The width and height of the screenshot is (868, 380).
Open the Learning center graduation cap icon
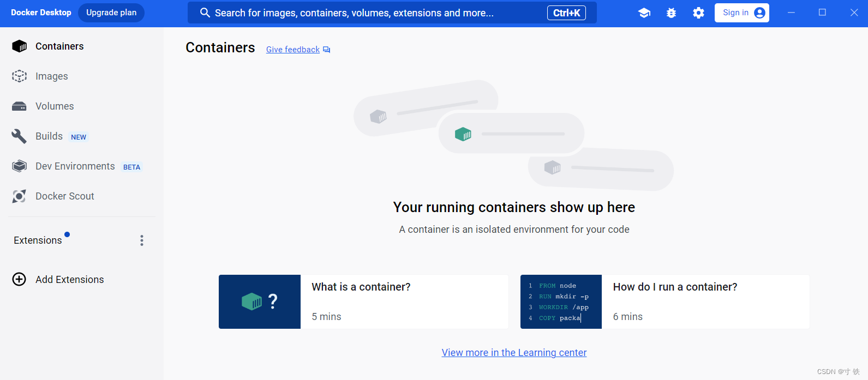pyautogui.click(x=644, y=13)
